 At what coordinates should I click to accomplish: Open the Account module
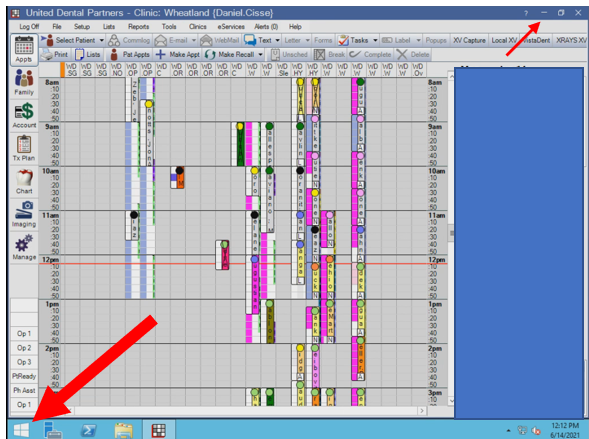(24, 116)
